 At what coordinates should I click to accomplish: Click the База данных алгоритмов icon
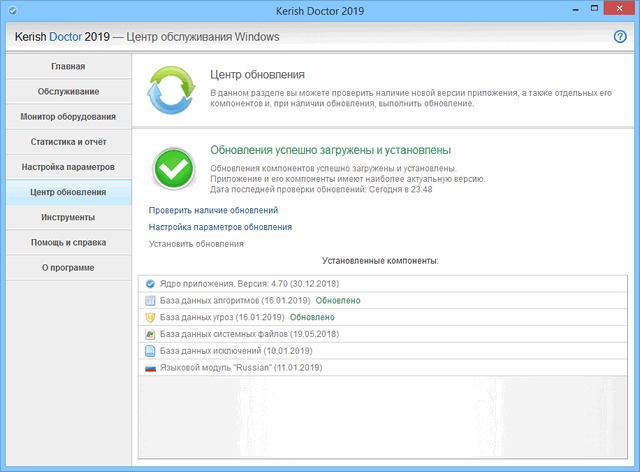click(x=150, y=300)
